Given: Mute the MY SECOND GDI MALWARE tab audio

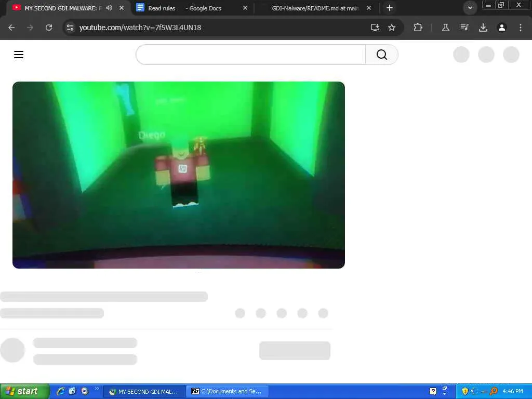Looking at the screenshot, I should (109, 8).
